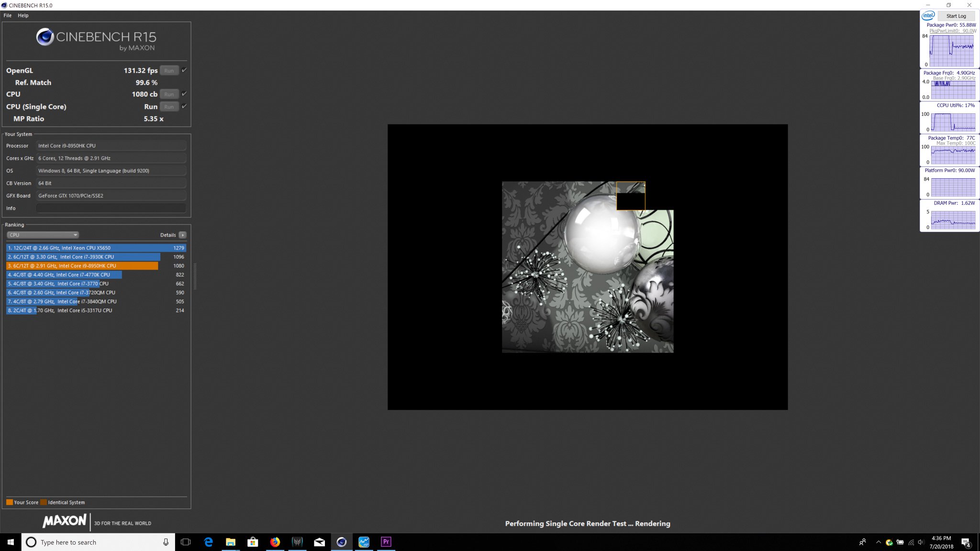980x551 pixels.
Task: Select ranking entry Intel Core i5-3317U
Action: point(96,310)
